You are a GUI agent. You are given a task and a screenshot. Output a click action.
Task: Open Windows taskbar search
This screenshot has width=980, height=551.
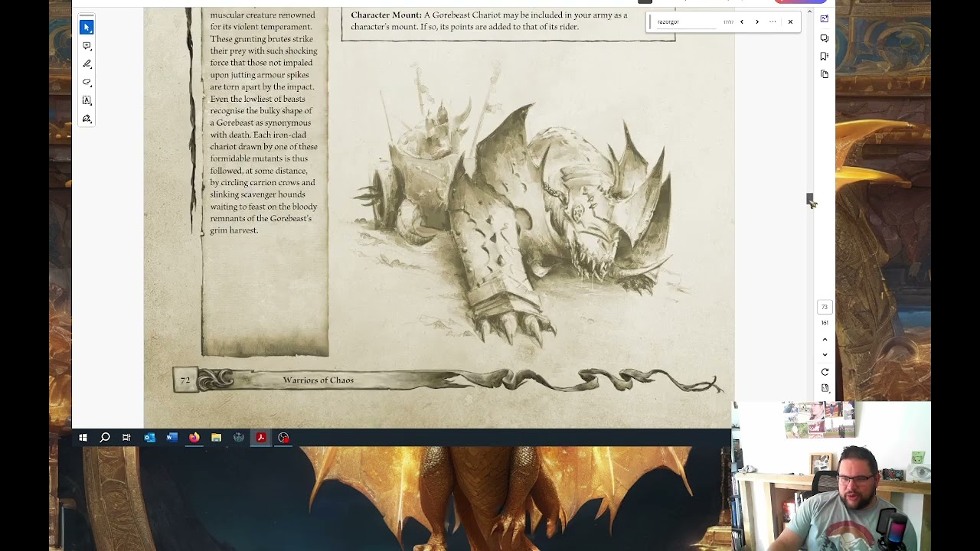[x=105, y=438]
